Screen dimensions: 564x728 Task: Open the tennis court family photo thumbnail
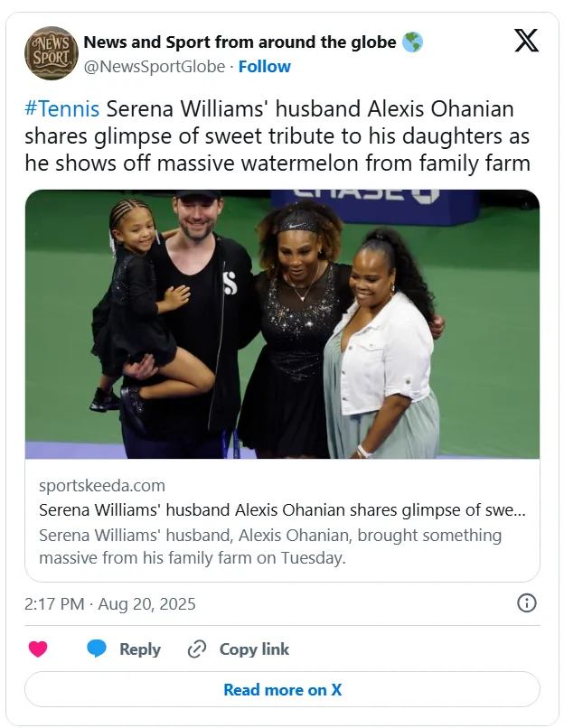pyautogui.click(x=282, y=323)
